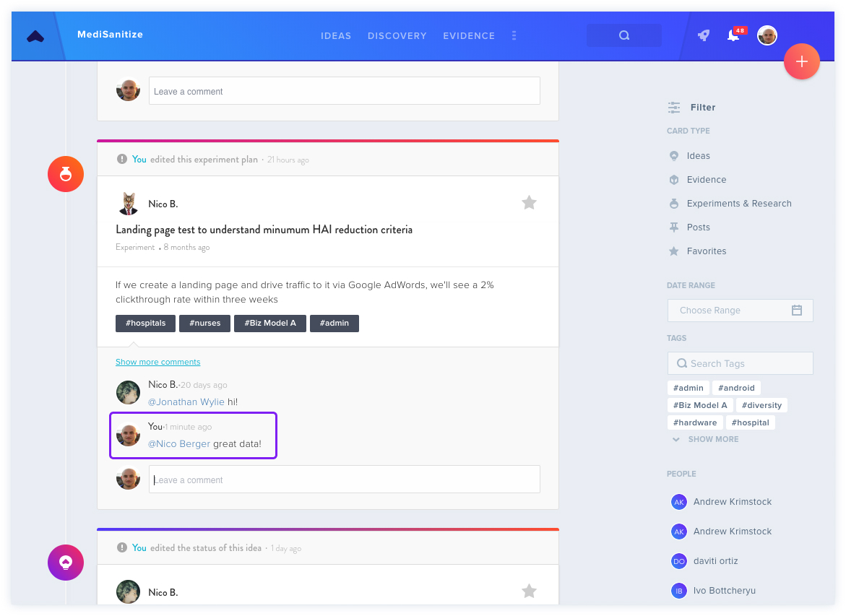Open the rocket launch icon in header
Screen dimensions: 846x616
click(704, 35)
